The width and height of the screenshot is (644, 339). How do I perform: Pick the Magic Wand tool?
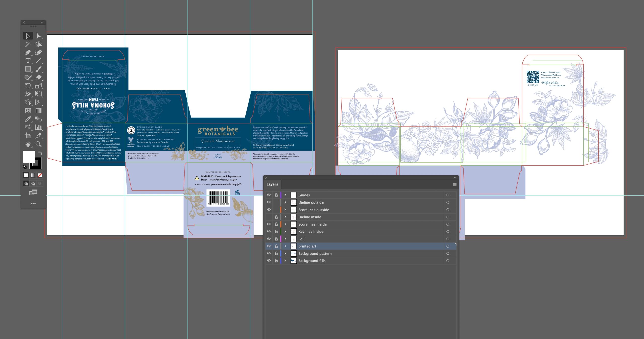[x=28, y=44]
